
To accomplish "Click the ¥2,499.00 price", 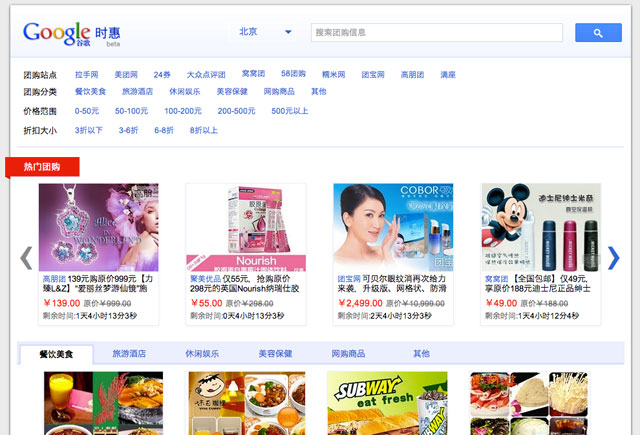I will pos(360,303).
